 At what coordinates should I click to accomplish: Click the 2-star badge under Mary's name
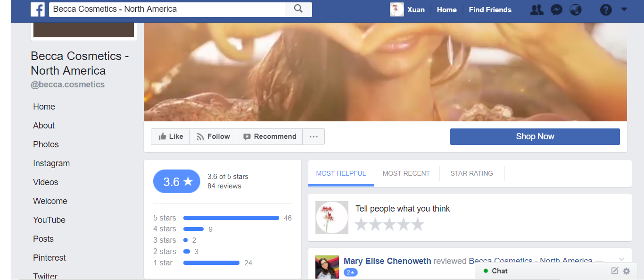pos(351,272)
